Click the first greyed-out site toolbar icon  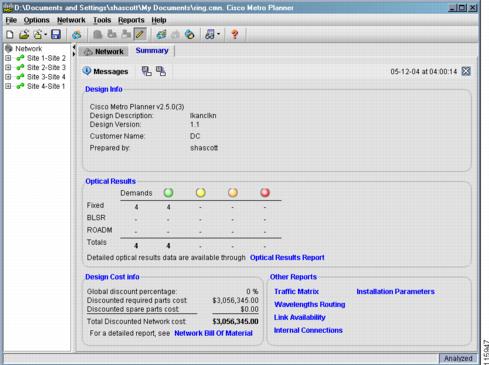point(97,34)
